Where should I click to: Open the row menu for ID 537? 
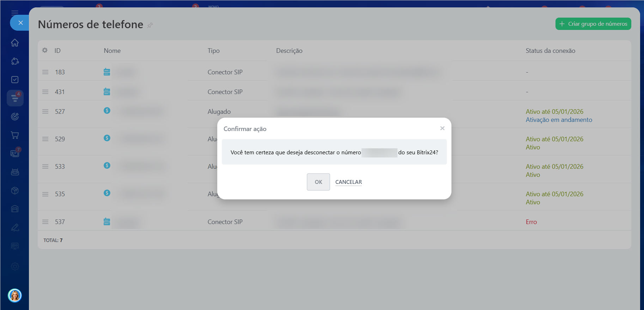[45, 222]
